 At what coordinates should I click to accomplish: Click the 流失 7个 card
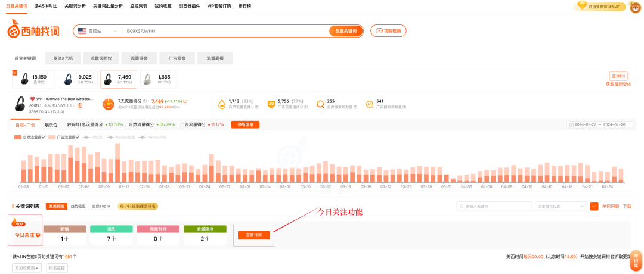coord(112,235)
